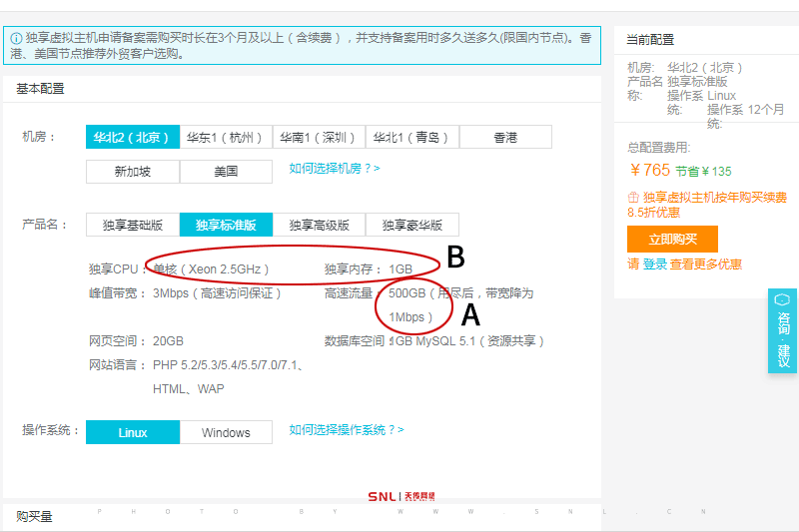Click the 登录 link under the buy button
The height and width of the screenshot is (532, 799).
pyautogui.click(x=655, y=265)
